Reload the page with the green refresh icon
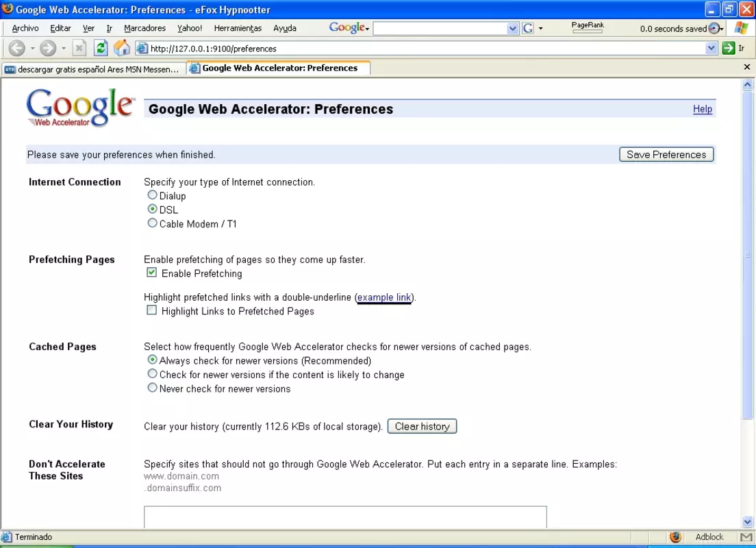This screenshot has height=548, width=756. tap(100, 48)
